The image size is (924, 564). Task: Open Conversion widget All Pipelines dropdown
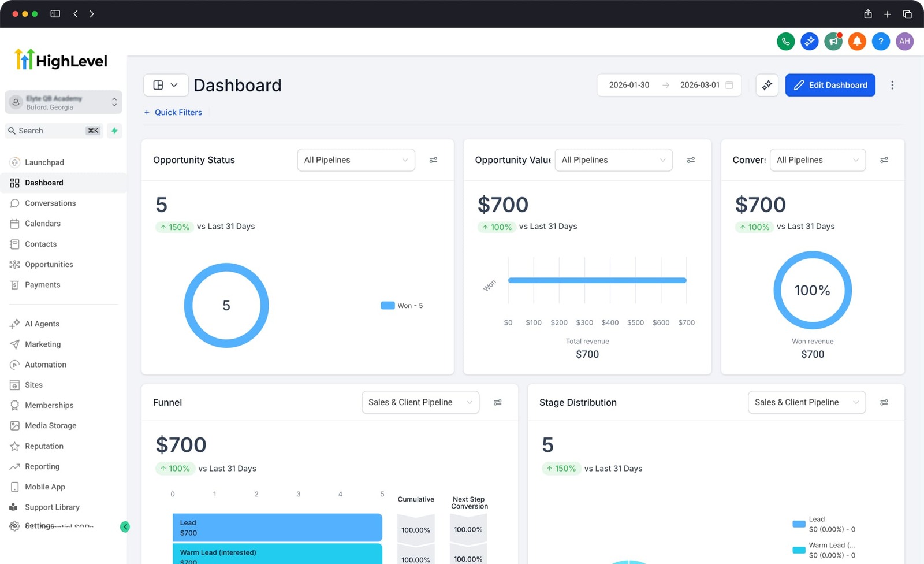pyautogui.click(x=818, y=160)
